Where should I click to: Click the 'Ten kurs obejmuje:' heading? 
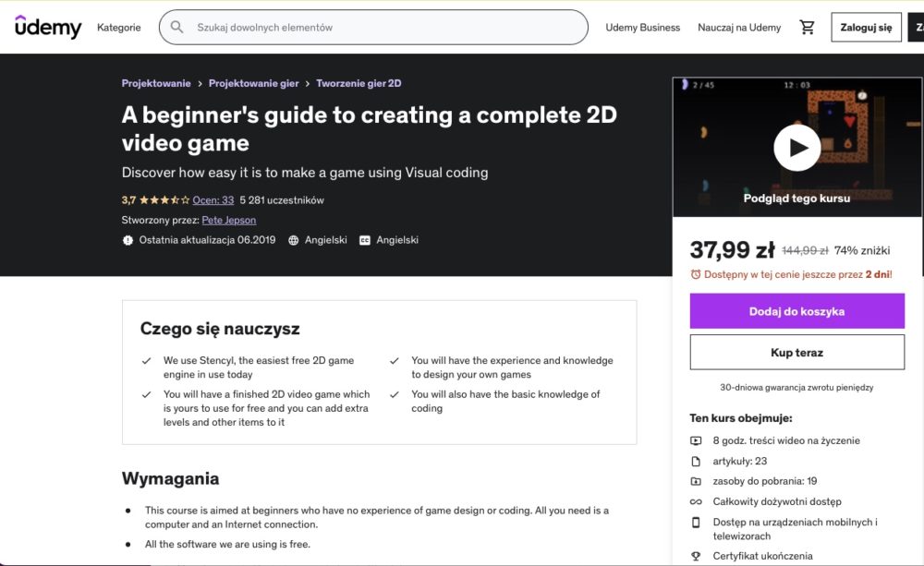(x=741, y=418)
